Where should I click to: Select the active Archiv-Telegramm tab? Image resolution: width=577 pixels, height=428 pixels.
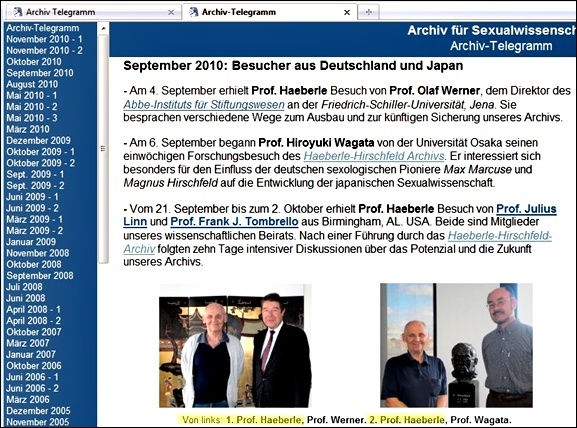[269, 12]
